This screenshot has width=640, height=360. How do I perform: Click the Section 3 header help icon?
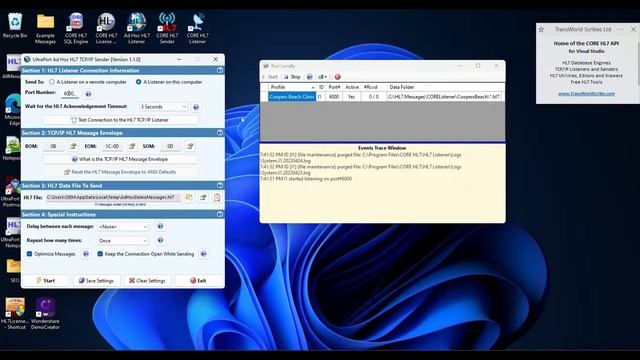[x=220, y=185]
